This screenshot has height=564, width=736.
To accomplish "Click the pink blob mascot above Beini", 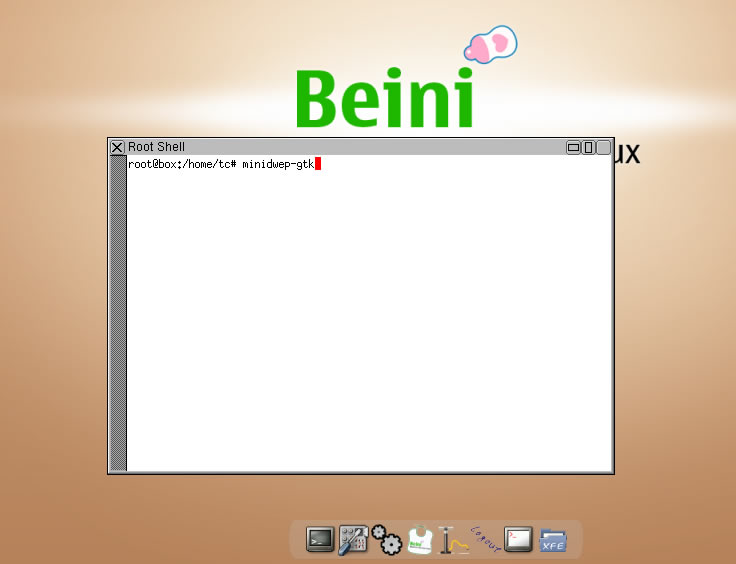I will point(491,44).
